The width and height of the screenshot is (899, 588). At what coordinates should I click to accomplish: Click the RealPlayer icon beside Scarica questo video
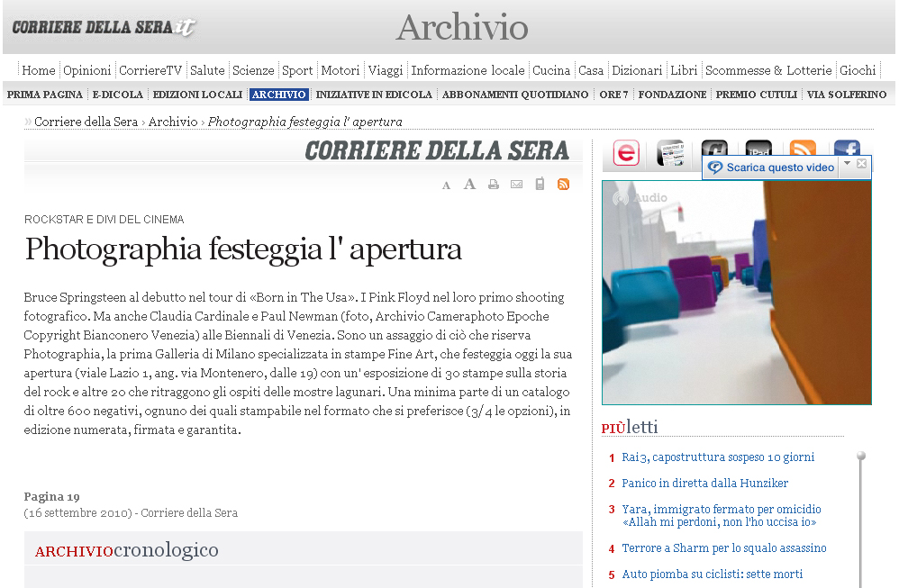point(714,167)
